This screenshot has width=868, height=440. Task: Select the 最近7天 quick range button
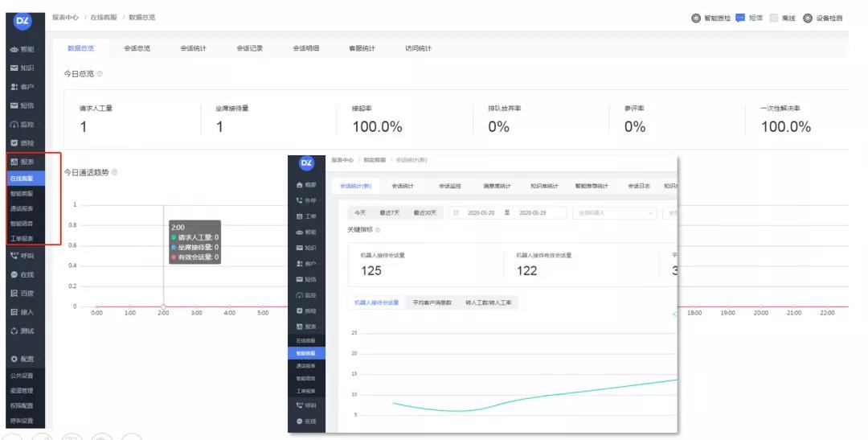(x=389, y=213)
